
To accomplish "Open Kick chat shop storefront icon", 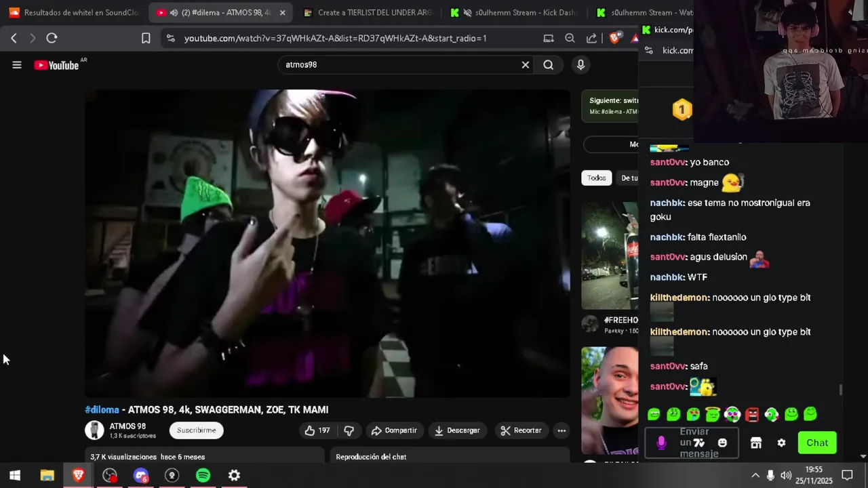I will pyautogui.click(x=756, y=443).
